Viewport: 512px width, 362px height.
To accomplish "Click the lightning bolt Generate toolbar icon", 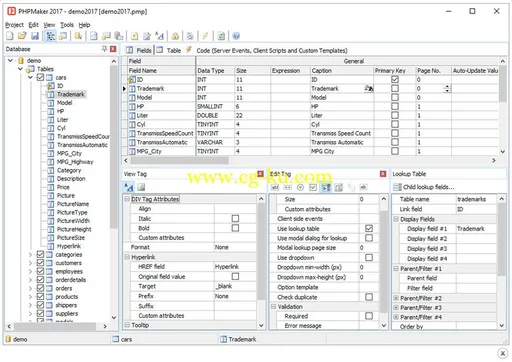I will point(205,36).
